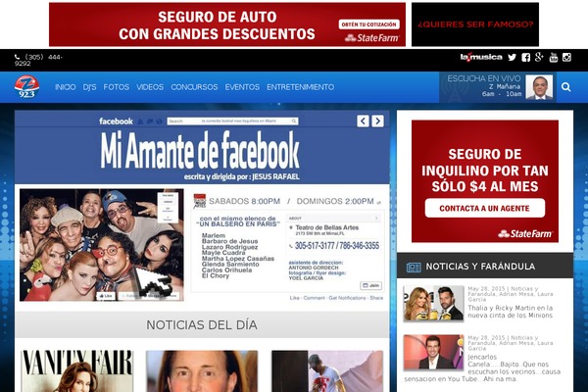This screenshot has height=392, width=588.
Task: Open CONCURSOS menu item
Action: tap(194, 87)
